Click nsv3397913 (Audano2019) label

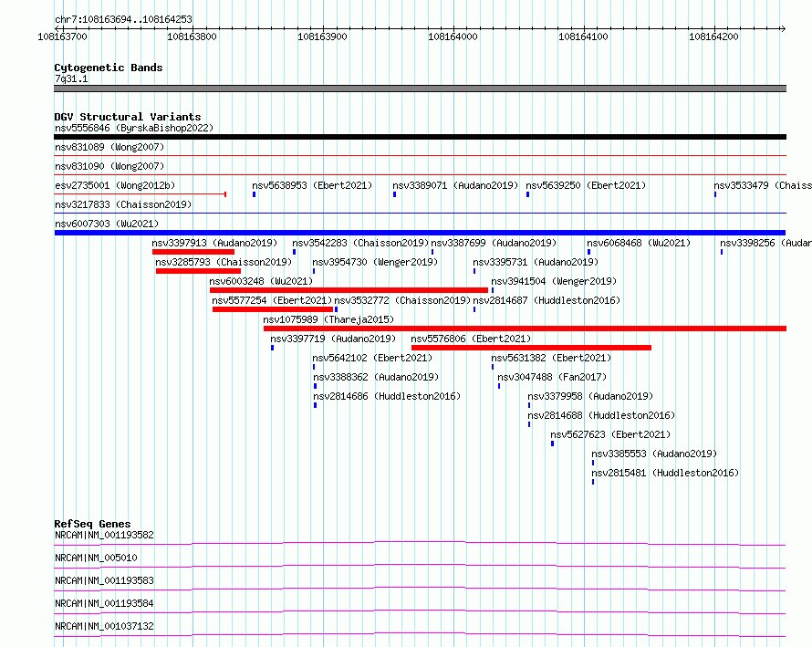(214, 243)
